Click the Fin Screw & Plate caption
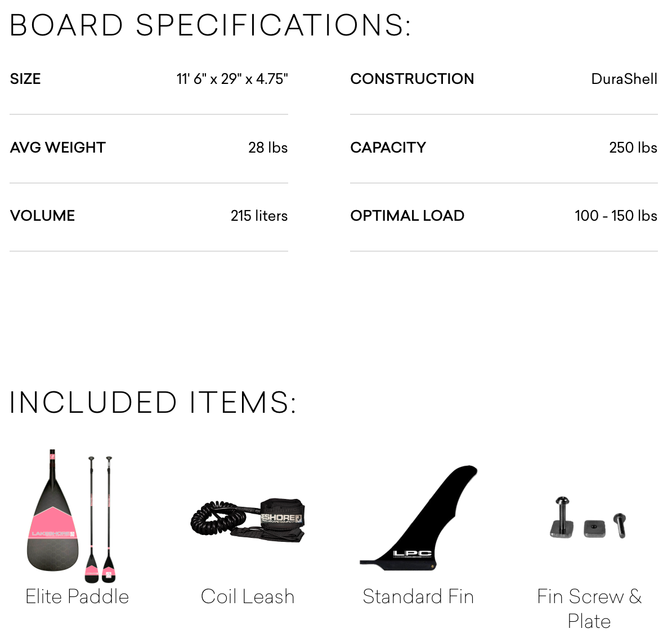The image size is (672, 642). (x=589, y=609)
